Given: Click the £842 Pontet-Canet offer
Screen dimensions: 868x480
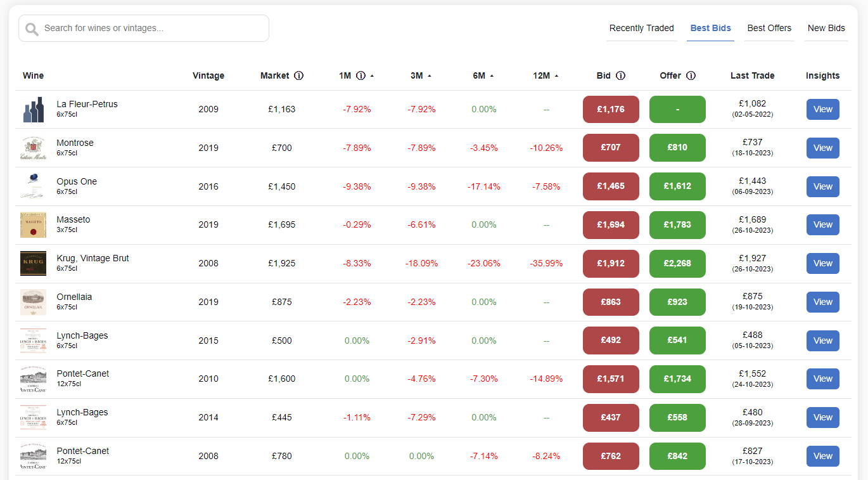Looking at the screenshot, I should click(x=677, y=456).
